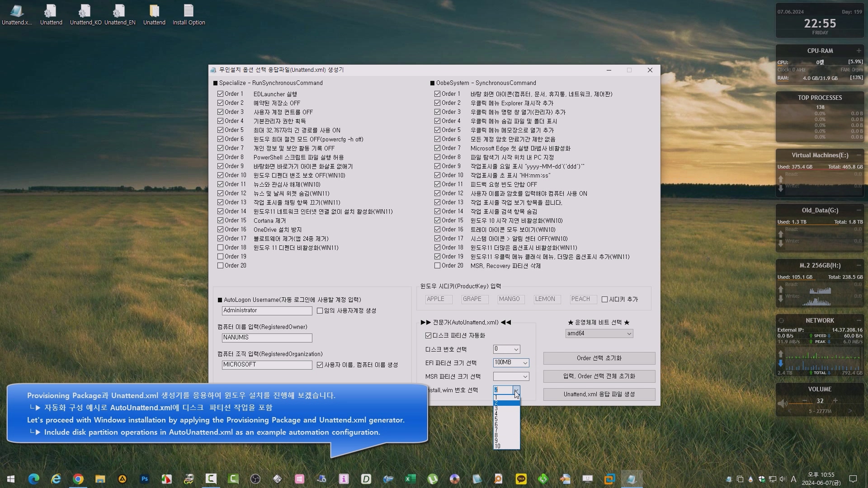Viewport: 868px width, 488px height.
Task: Open the Unattend.x... desktop shortcut
Action: (17, 14)
